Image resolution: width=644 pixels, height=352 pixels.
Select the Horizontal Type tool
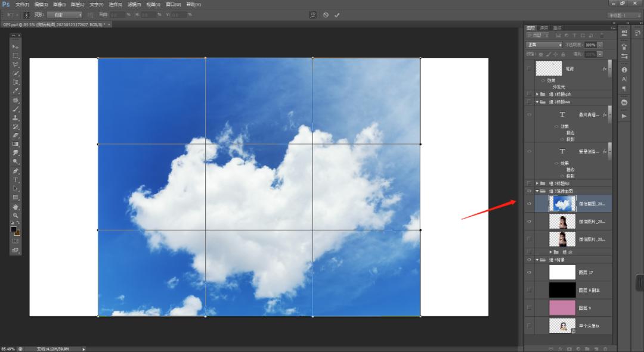tap(16, 180)
